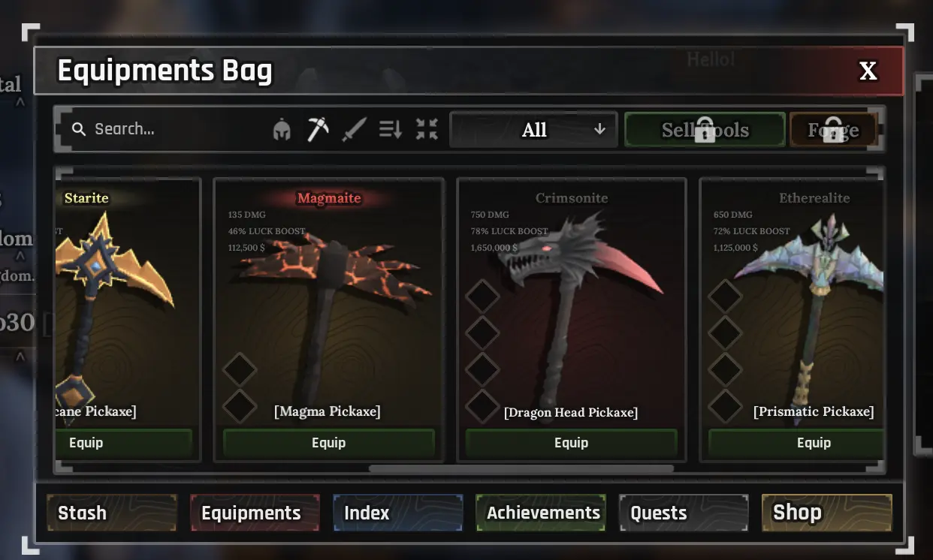Click the horizontal scrollbar under the cards

(521, 468)
